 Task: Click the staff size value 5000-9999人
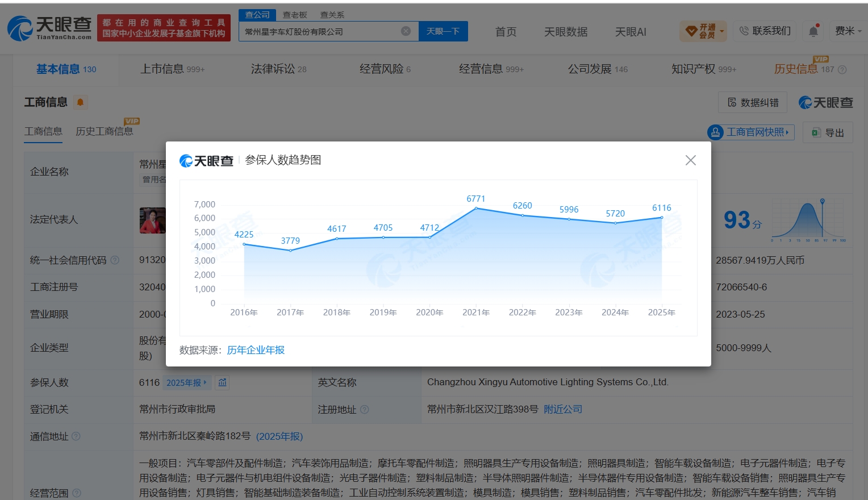(744, 348)
